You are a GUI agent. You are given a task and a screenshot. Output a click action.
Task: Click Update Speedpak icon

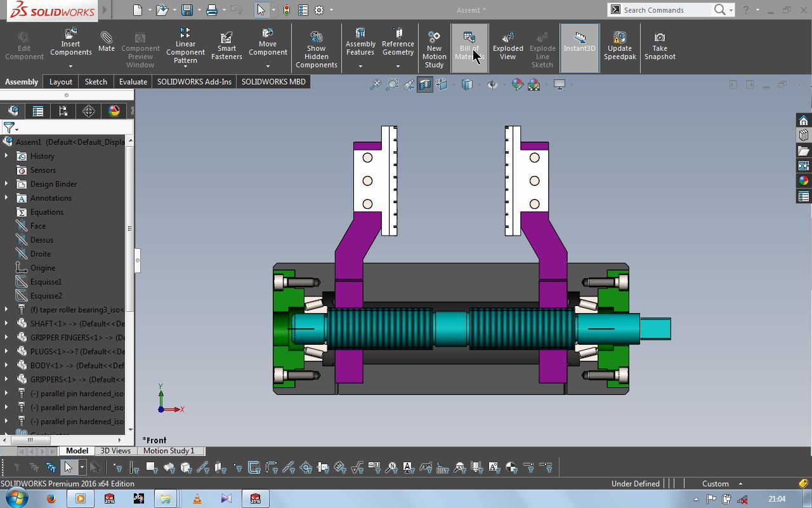coord(619,44)
